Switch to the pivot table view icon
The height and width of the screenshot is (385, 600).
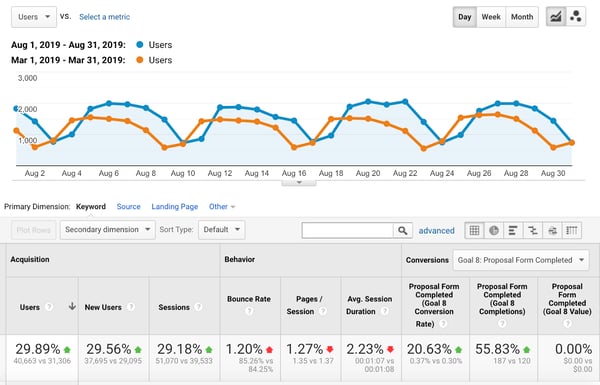(x=572, y=230)
